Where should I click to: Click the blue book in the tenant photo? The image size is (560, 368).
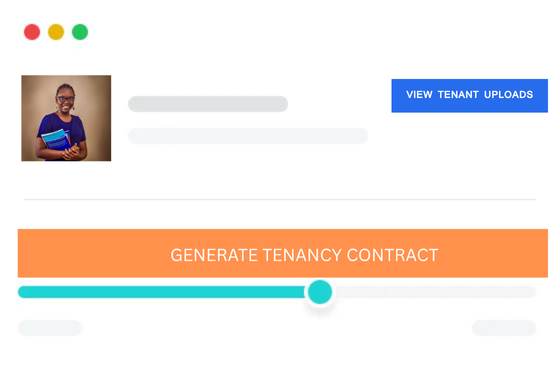pos(56,140)
